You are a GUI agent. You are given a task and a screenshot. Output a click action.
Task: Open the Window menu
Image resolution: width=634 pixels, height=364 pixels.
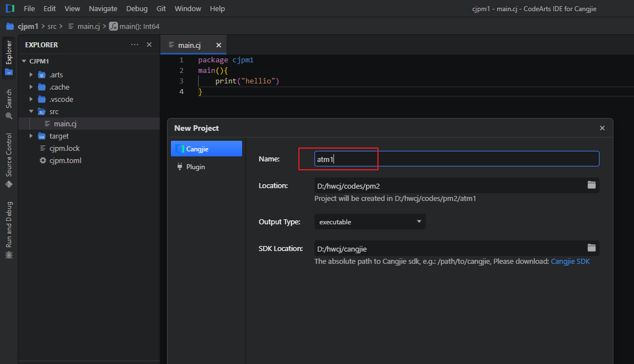click(x=188, y=8)
